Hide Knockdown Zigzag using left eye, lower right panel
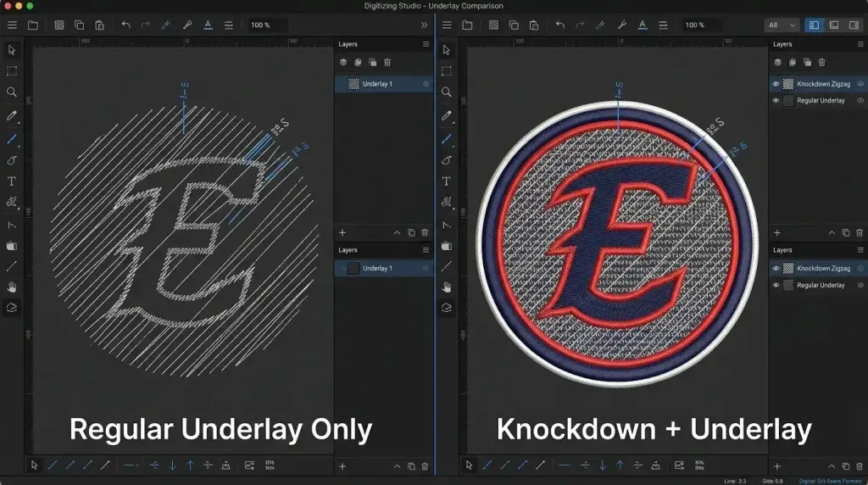This screenshot has height=485, width=868. click(x=776, y=269)
